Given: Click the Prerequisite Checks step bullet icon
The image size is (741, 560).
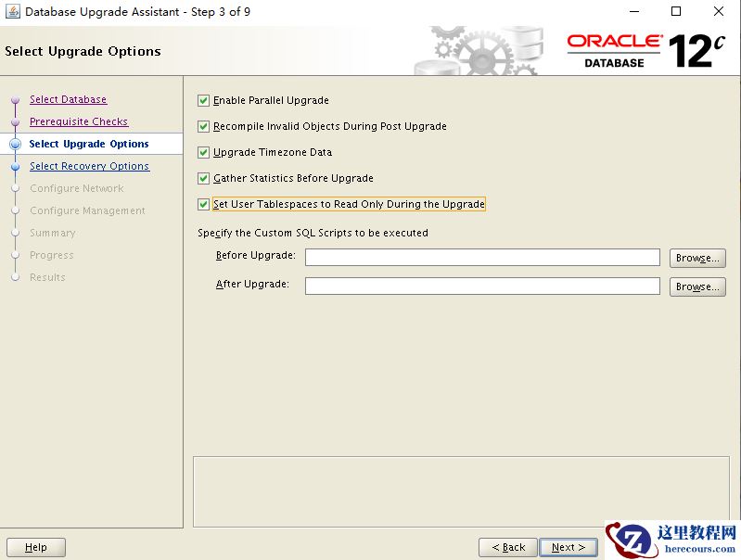Looking at the screenshot, I should 15,122.
